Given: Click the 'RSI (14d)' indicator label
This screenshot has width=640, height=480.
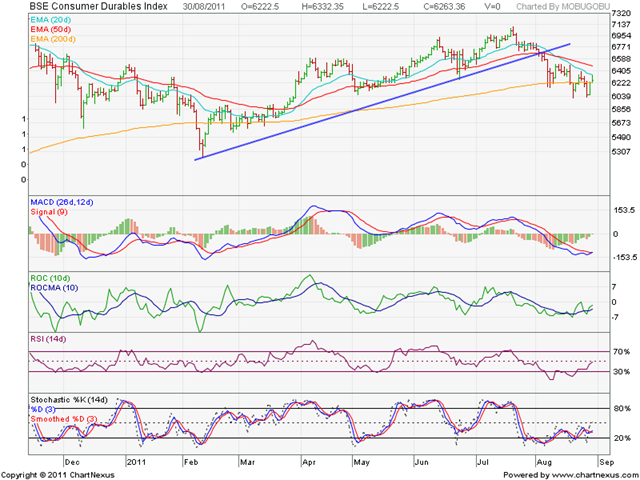Looking at the screenshot, I should (48, 339).
